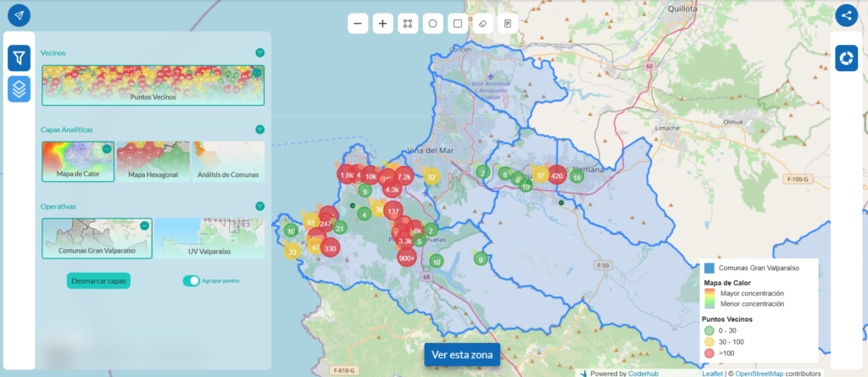Click the paper plane navigation icon
Image resolution: width=868 pixels, height=377 pixels.
(x=19, y=15)
